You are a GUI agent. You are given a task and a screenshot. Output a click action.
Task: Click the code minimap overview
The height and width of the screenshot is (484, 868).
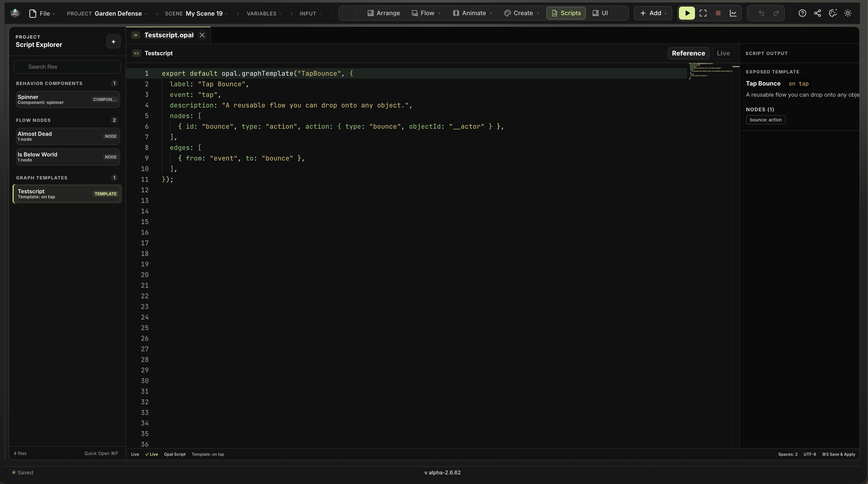coord(710,71)
